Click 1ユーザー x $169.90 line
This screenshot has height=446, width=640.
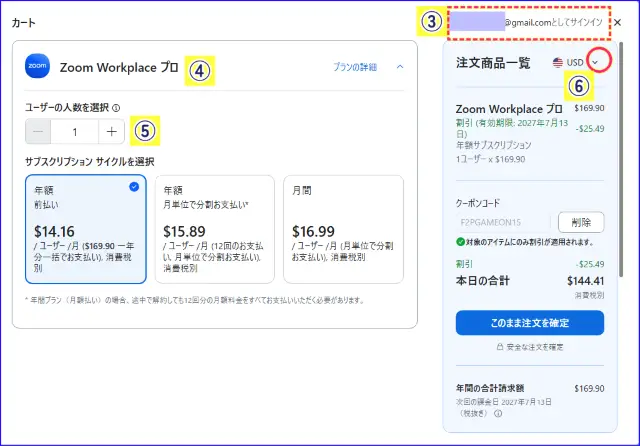point(491,159)
